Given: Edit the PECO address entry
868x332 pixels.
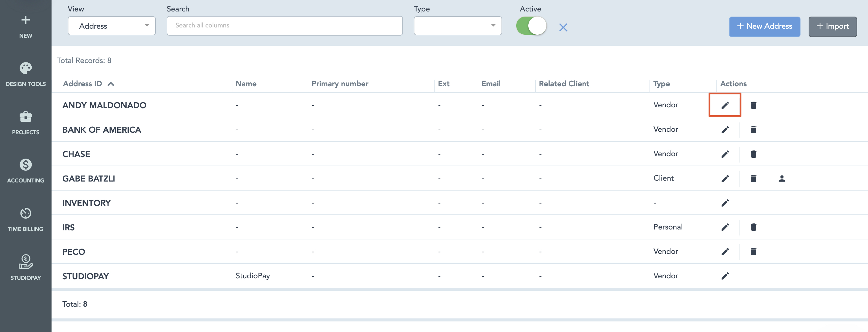Looking at the screenshot, I should point(725,251).
